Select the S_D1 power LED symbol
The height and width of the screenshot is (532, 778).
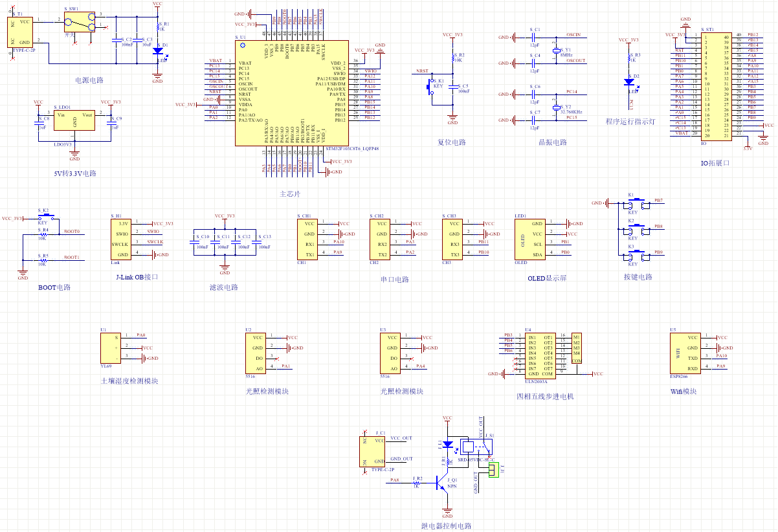point(157,51)
